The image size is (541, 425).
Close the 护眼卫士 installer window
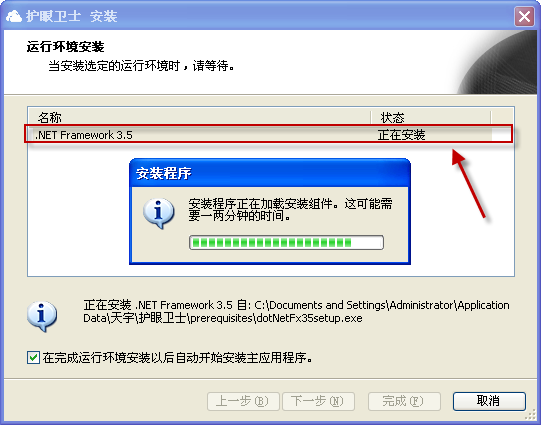524,16
